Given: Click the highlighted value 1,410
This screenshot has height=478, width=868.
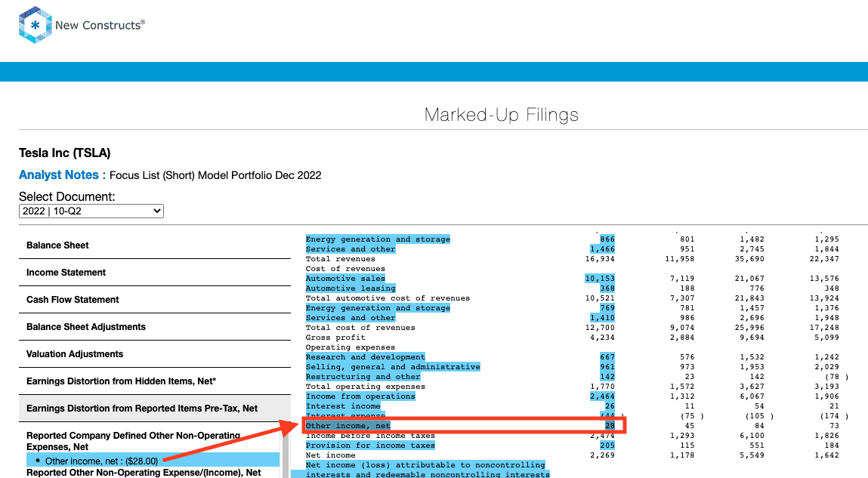Looking at the screenshot, I should [602, 318].
